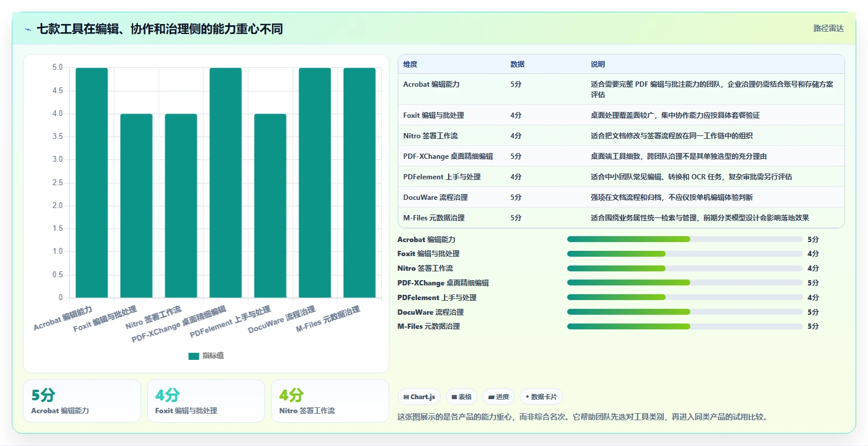Click the 说明 table column header
The height and width of the screenshot is (446, 868).
598,64
